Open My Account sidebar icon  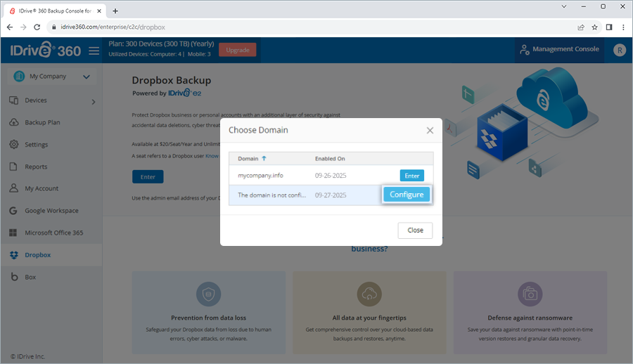point(13,189)
